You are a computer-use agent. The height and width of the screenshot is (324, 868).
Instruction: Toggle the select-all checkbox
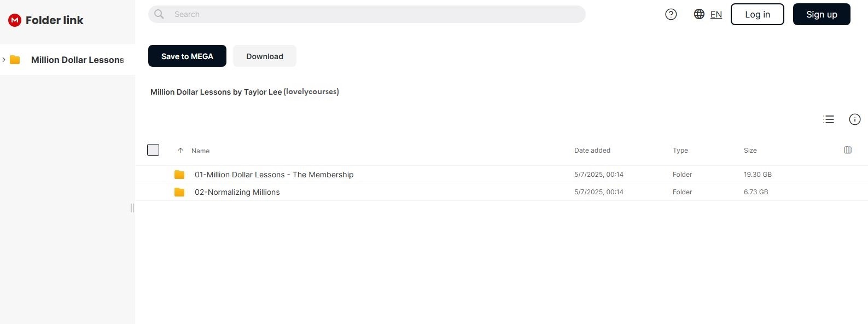[153, 150]
